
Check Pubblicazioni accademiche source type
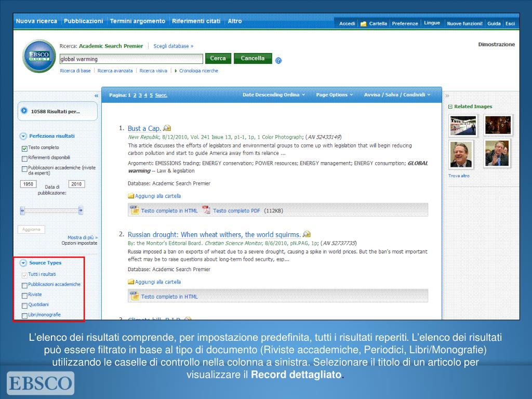click(x=24, y=285)
